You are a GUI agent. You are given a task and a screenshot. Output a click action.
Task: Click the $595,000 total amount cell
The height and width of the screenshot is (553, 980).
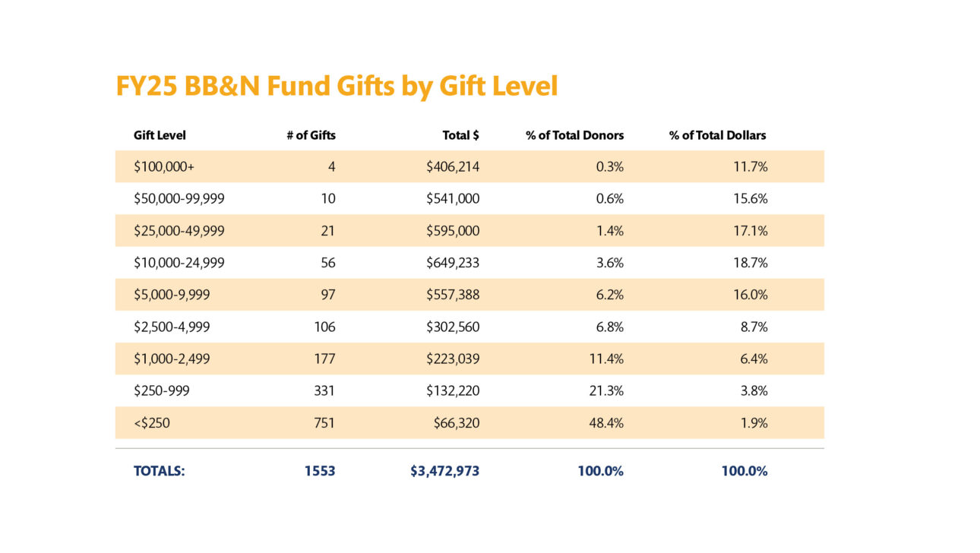point(453,230)
